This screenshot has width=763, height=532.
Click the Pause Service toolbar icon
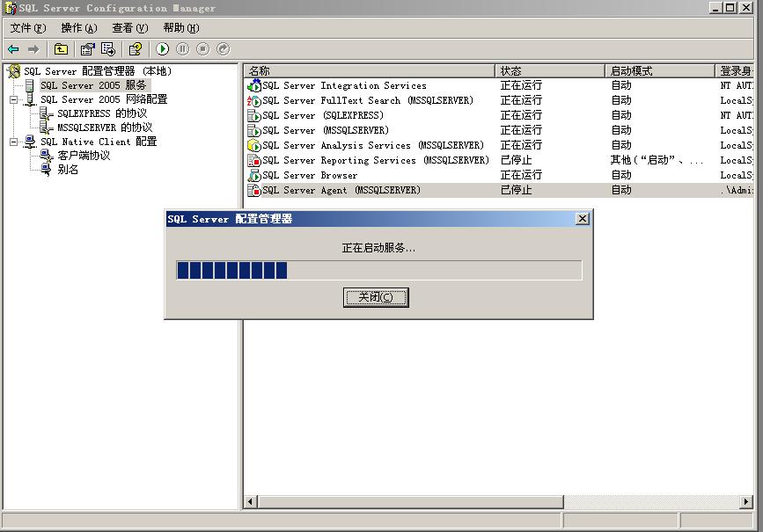click(x=183, y=49)
